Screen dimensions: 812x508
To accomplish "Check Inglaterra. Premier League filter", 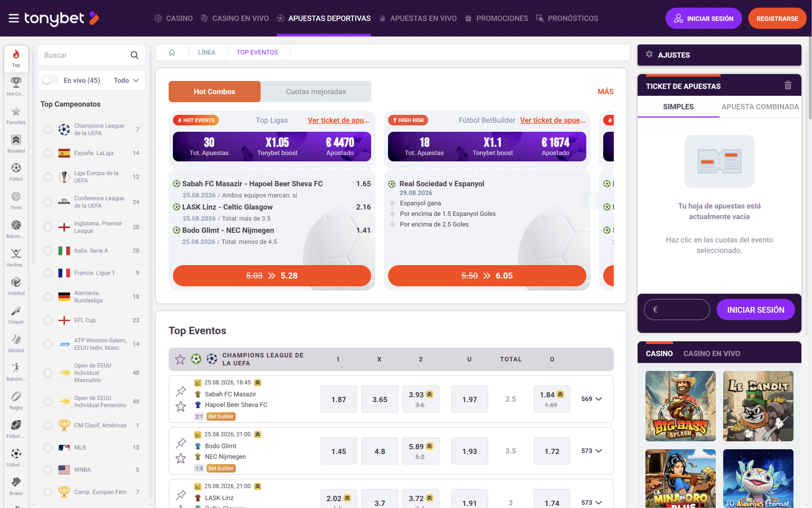I will coord(48,227).
